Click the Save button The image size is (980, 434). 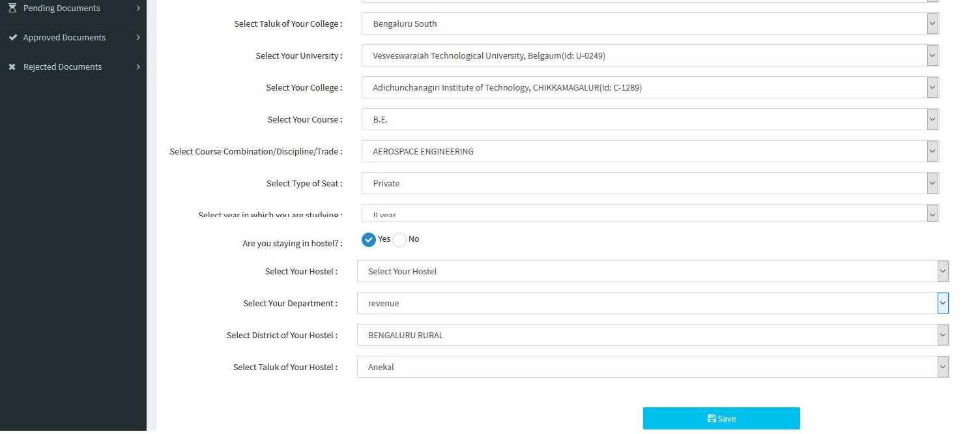[x=721, y=418]
